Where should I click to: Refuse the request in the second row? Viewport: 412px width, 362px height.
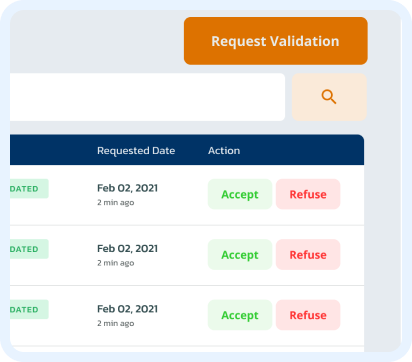pos(308,255)
